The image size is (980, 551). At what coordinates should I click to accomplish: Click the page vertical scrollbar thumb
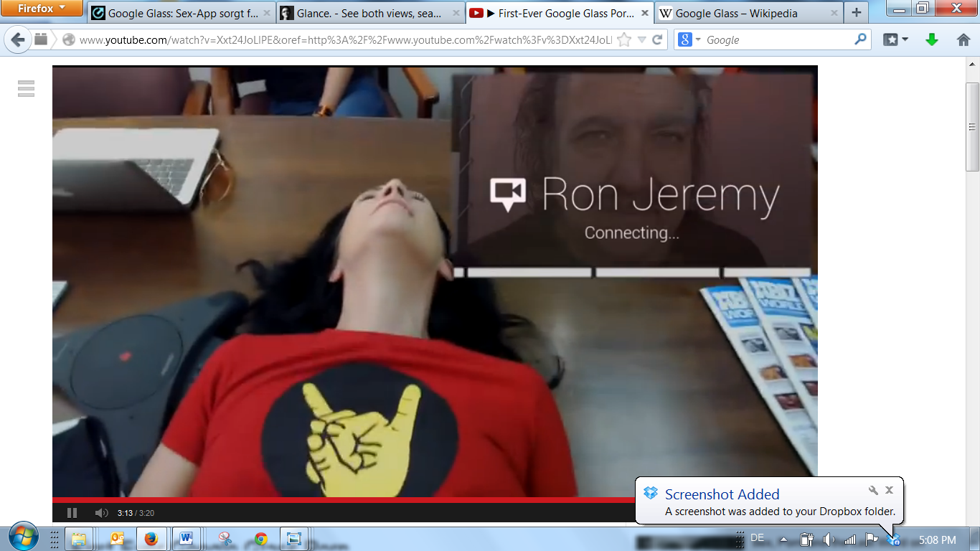pyautogui.click(x=972, y=127)
